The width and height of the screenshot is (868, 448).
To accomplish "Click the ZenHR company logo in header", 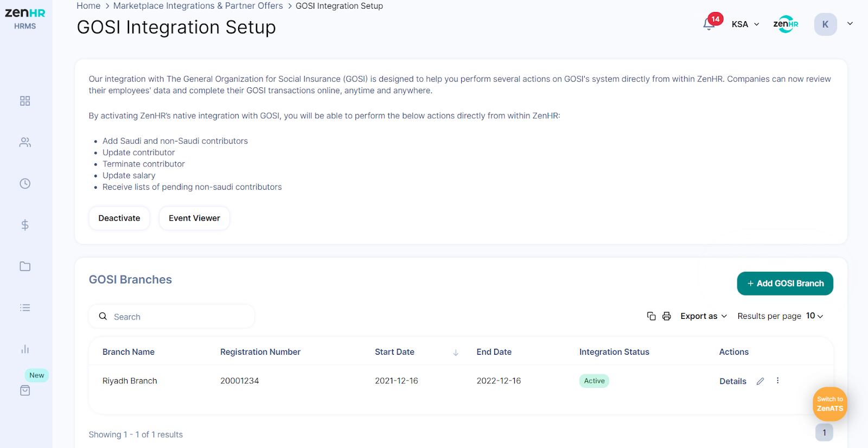I will click(786, 24).
